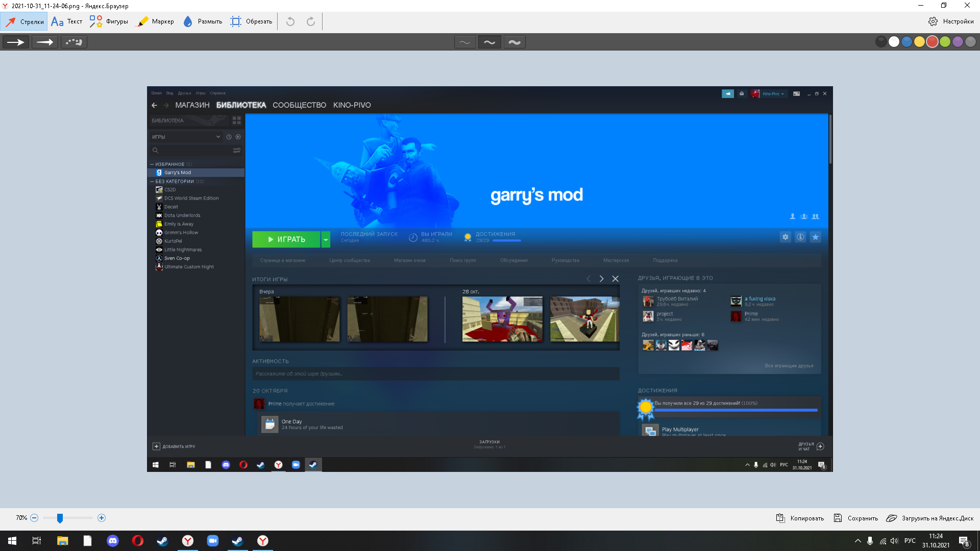Click the zoom slider handle
The image size is (980, 551).
[60, 518]
